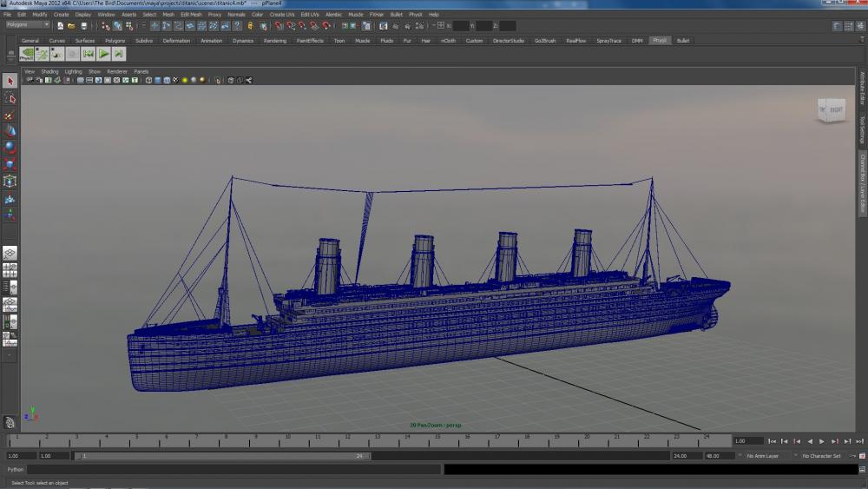
Task: Click the time range slider bar
Action: pyautogui.click(x=221, y=456)
